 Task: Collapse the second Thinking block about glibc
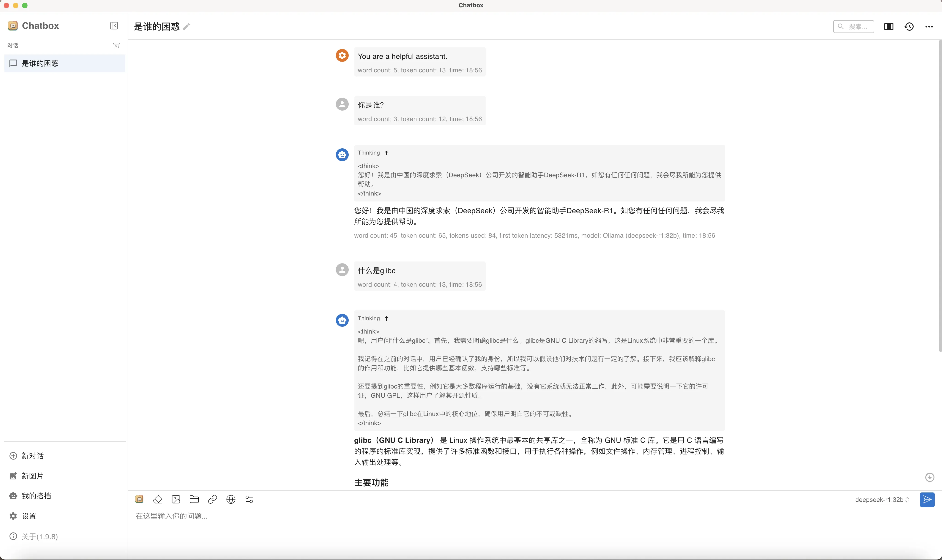[373, 318]
